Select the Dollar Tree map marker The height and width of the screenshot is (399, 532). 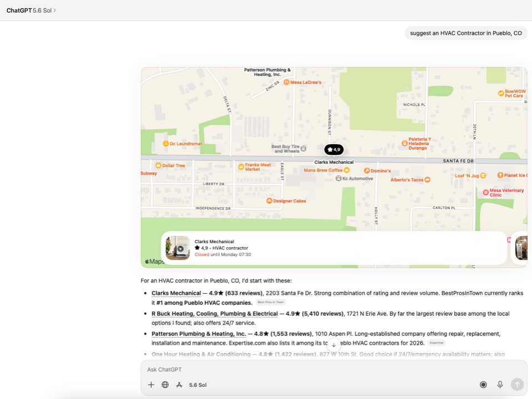[x=158, y=166]
